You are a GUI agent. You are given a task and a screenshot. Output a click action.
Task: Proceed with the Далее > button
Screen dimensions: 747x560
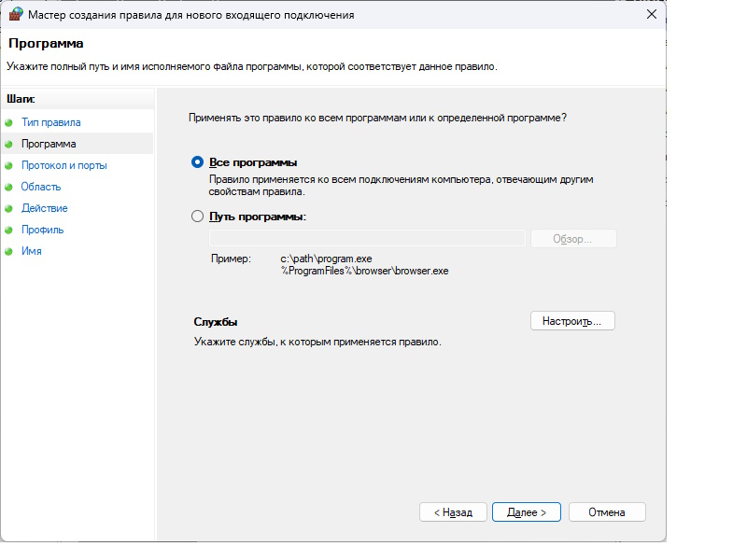[526, 512]
